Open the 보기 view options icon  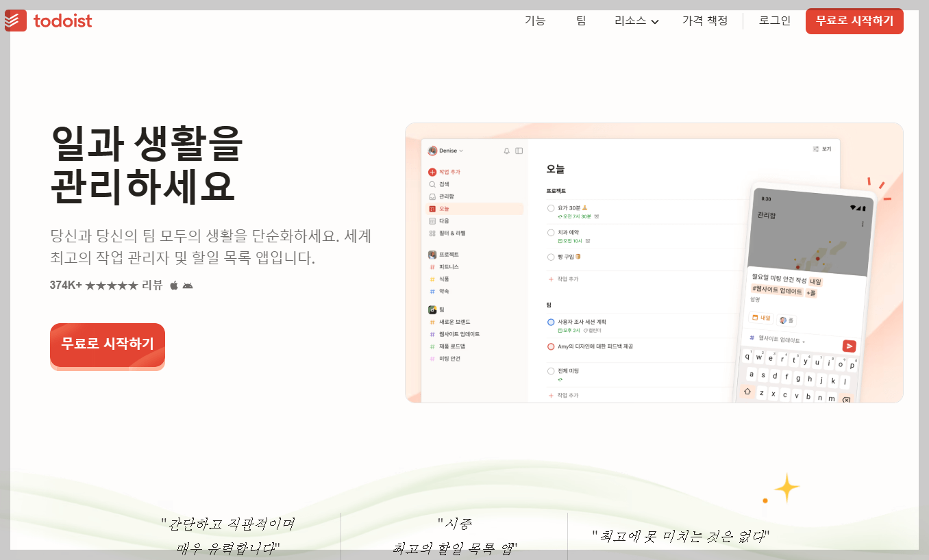819,148
